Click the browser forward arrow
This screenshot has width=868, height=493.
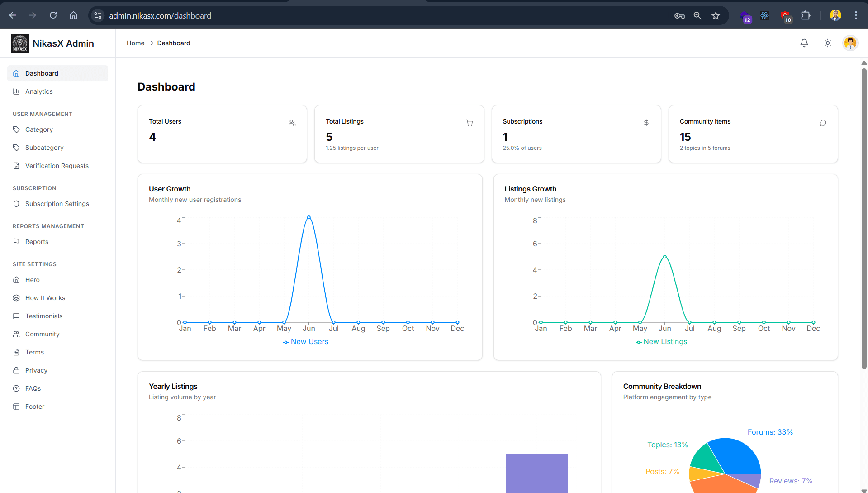click(x=33, y=15)
